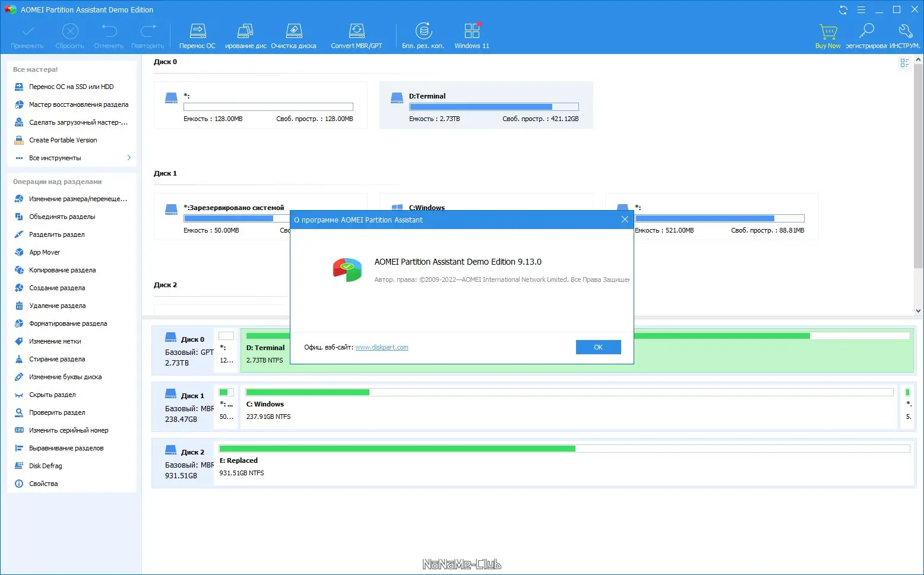Close the About AOMEI dialog
This screenshot has height=575, width=924.
pos(625,220)
